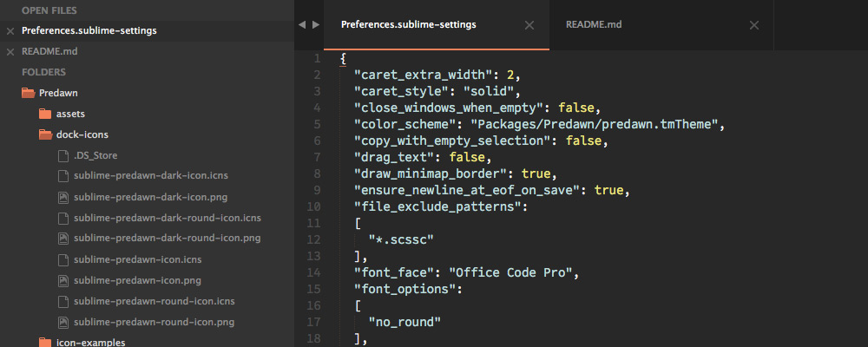This screenshot has width=868, height=347.
Task: Collapse the dock-icons folder
Action: pyautogui.click(x=45, y=134)
